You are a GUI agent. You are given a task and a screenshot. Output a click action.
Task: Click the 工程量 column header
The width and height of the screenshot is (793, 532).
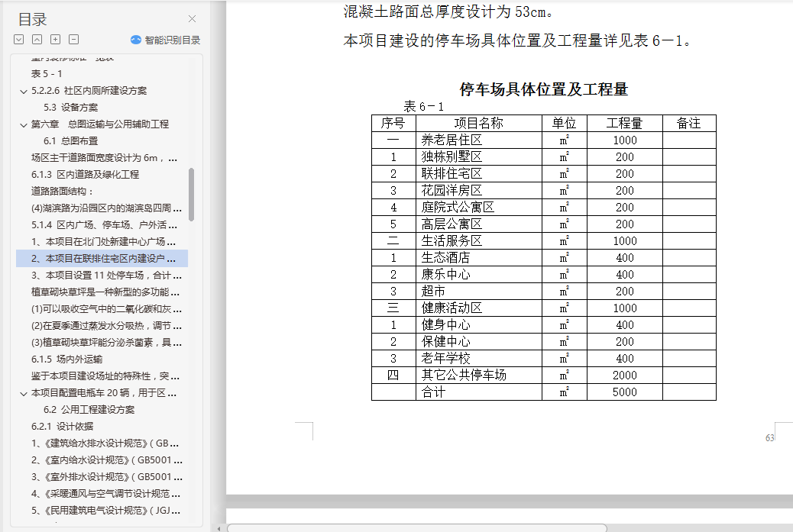pos(625,124)
